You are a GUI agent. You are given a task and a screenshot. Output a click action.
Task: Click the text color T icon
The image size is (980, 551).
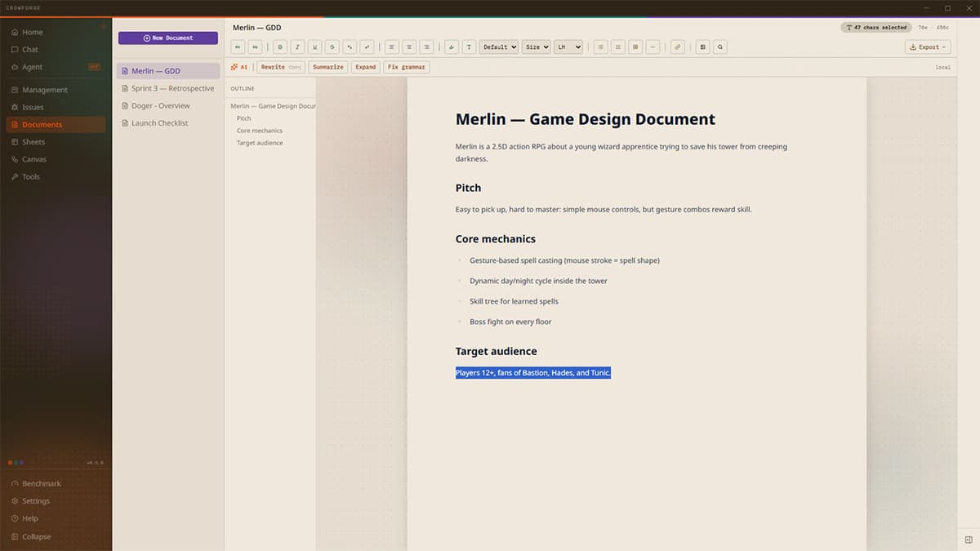(470, 47)
